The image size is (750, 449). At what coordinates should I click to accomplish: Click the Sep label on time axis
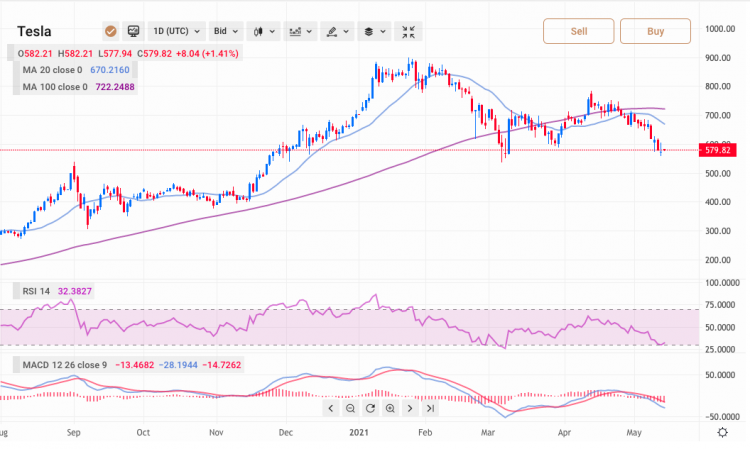click(74, 432)
